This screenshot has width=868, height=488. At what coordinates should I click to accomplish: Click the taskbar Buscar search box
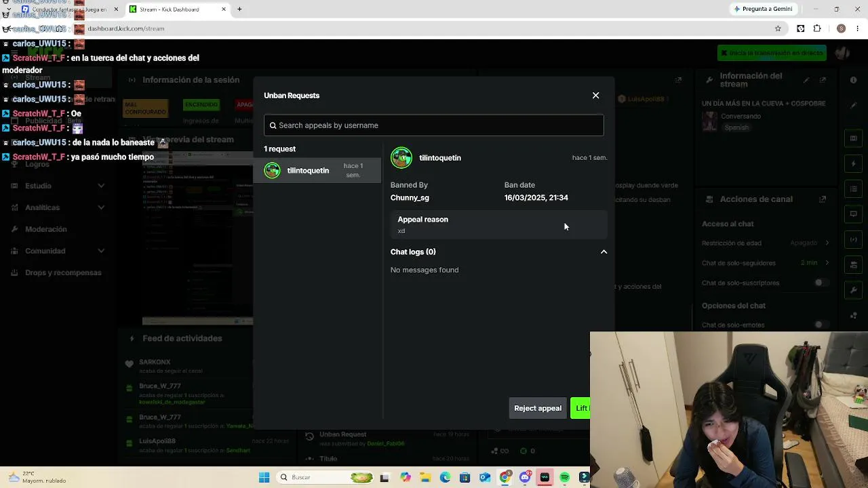326,477
